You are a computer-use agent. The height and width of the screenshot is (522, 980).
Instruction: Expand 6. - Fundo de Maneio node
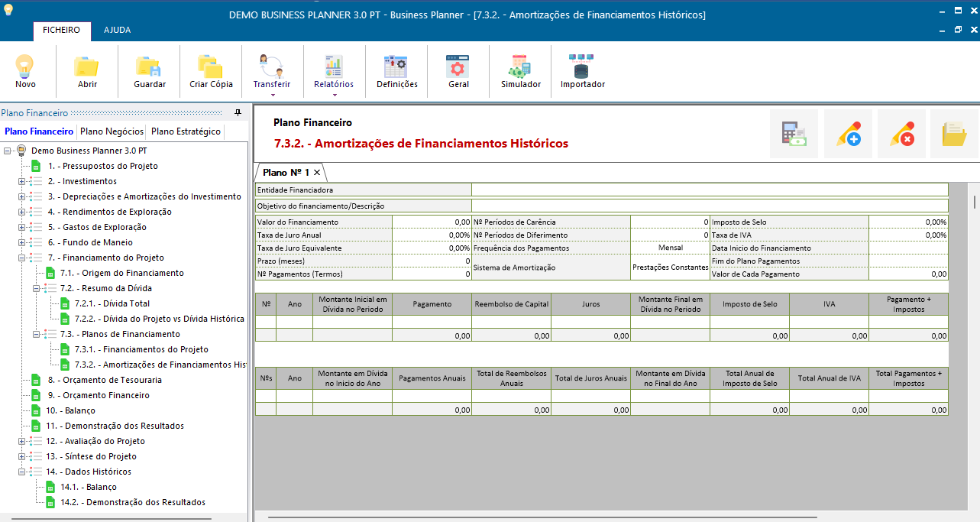click(21, 242)
